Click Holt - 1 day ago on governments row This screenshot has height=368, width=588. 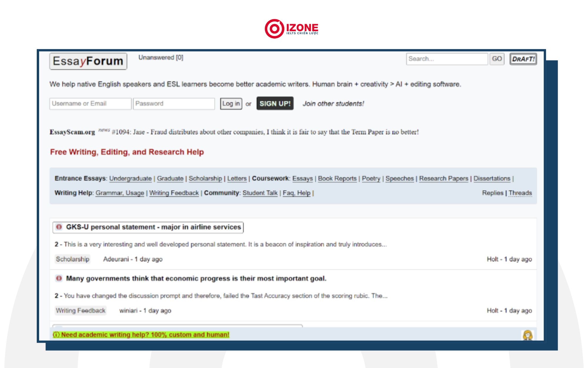pyautogui.click(x=510, y=311)
